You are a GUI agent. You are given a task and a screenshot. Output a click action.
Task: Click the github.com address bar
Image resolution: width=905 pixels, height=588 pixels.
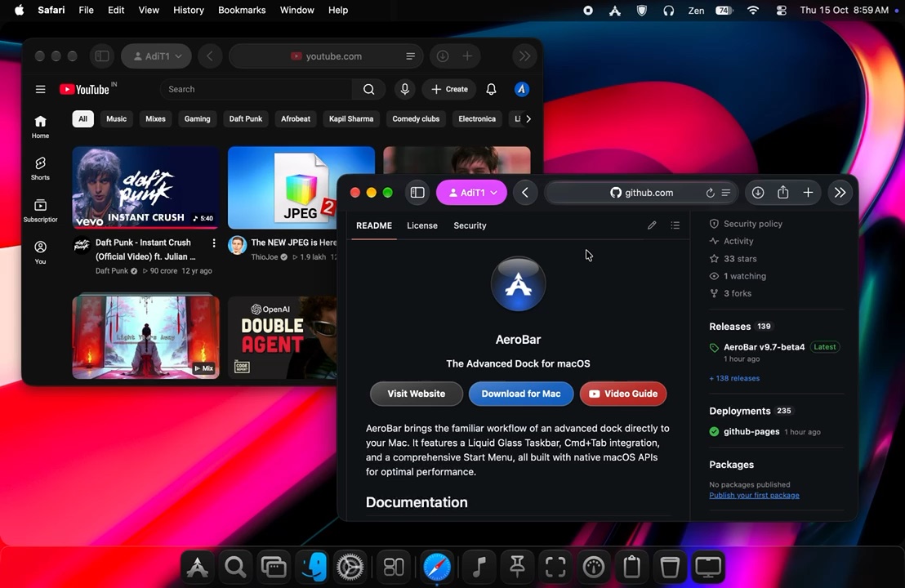click(x=641, y=193)
